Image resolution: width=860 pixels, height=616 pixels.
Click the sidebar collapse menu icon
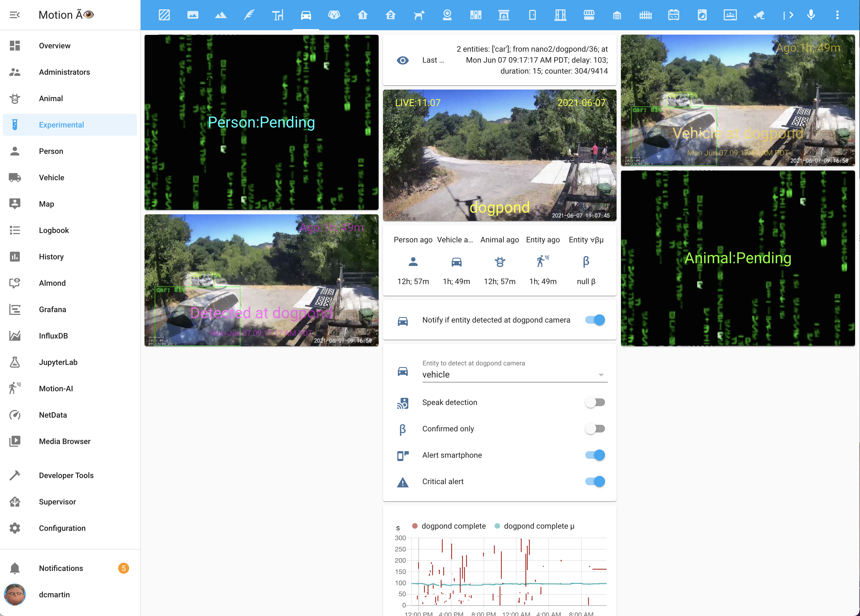[15, 15]
